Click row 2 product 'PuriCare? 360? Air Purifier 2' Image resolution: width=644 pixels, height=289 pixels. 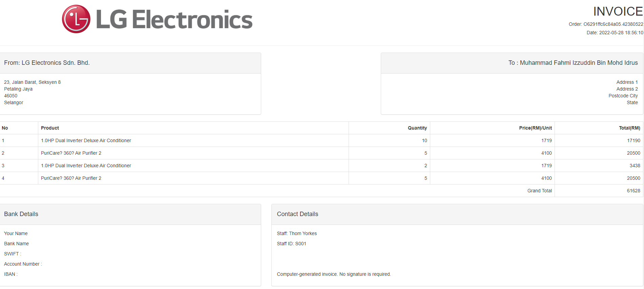71,153
